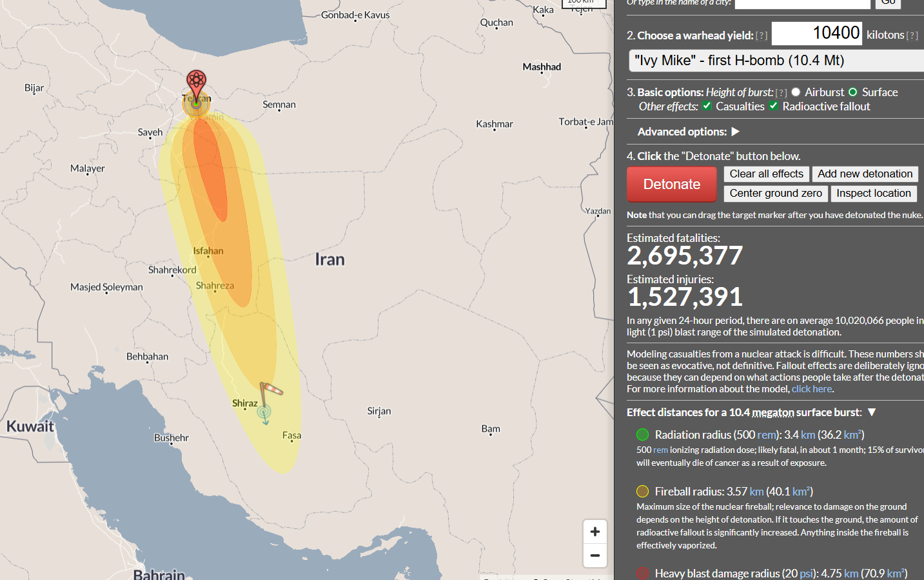Click the red Heavy blast damage circle

tap(642, 573)
